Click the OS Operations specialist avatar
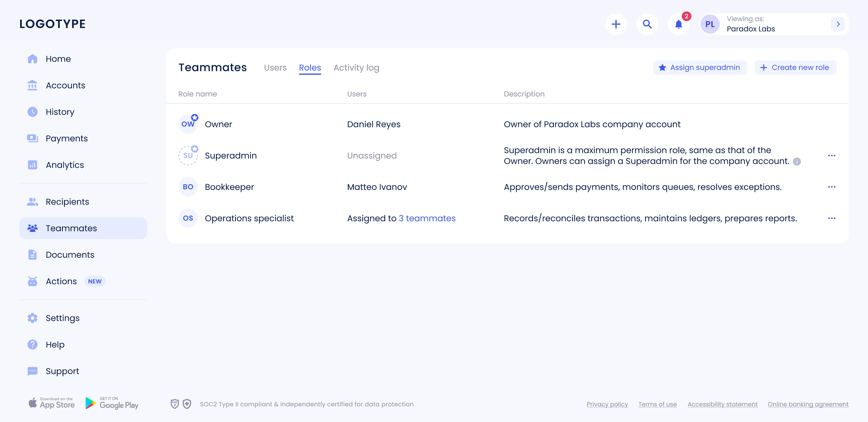 pos(188,218)
